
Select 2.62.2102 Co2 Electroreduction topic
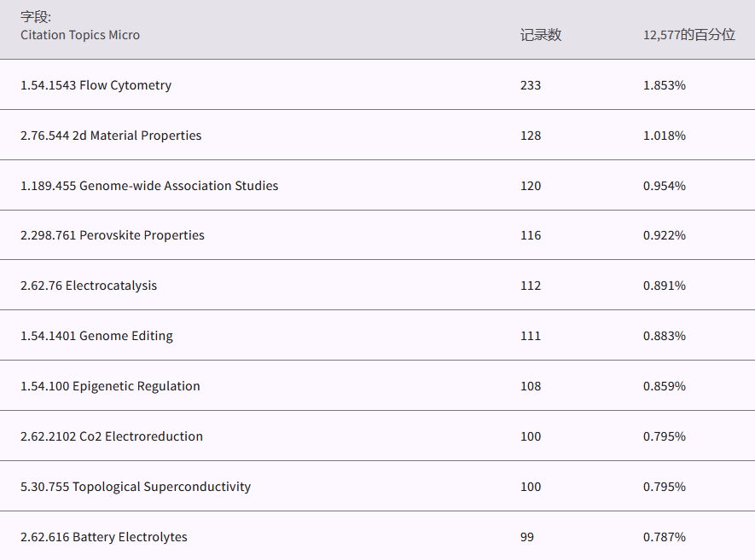pos(112,436)
